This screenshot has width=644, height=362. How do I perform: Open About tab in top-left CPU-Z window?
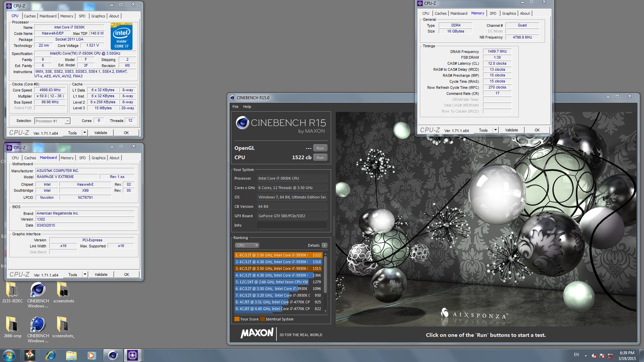pos(114,16)
